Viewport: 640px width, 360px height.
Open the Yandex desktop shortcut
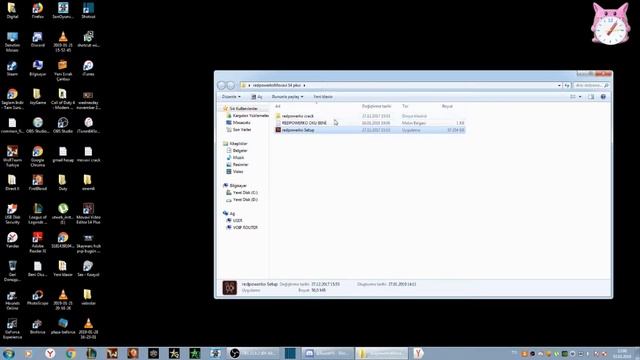[x=12, y=240]
